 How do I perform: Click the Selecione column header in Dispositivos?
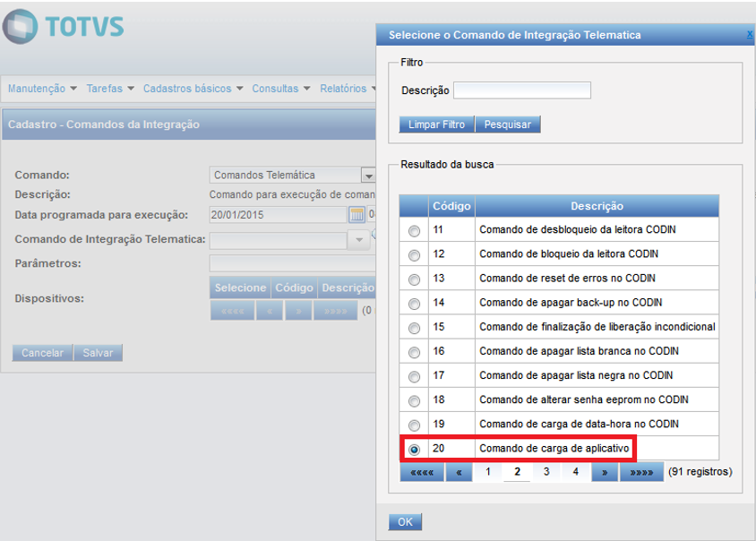240,288
